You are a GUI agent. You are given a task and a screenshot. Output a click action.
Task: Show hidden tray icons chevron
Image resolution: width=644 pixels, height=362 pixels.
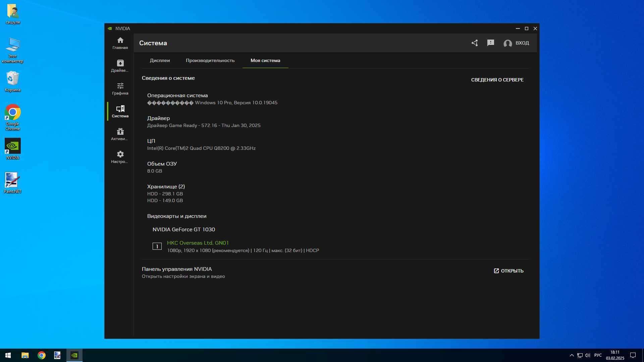pyautogui.click(x=572, y=355)
